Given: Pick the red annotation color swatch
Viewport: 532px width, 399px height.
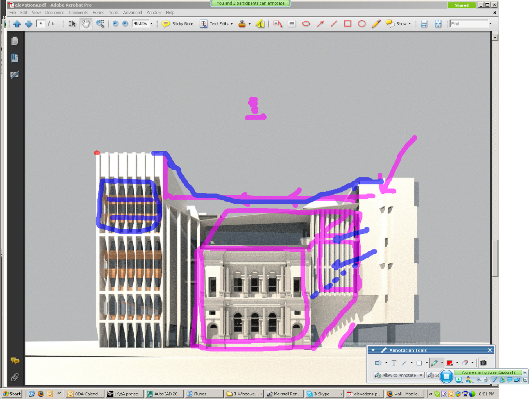Looking at the screenshot, I should (x=450, y=363).
